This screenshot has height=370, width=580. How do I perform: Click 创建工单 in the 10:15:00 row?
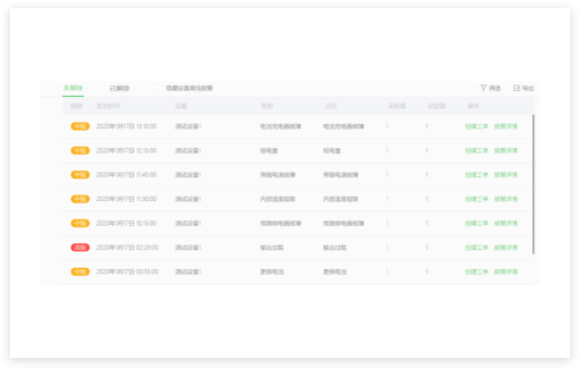point(476,223)
